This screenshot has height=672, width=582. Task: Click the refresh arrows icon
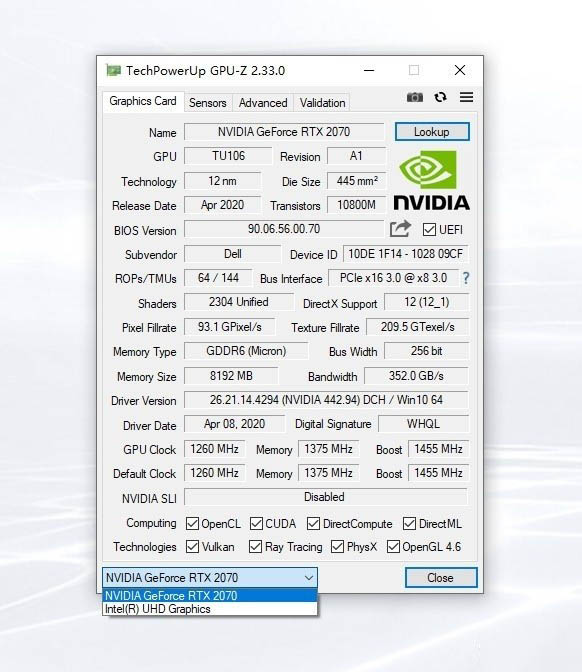[x=441, y=97]
